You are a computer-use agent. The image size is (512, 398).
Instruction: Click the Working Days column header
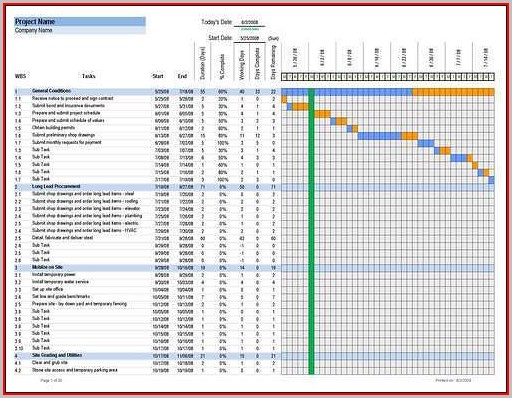tap(242, 65)
